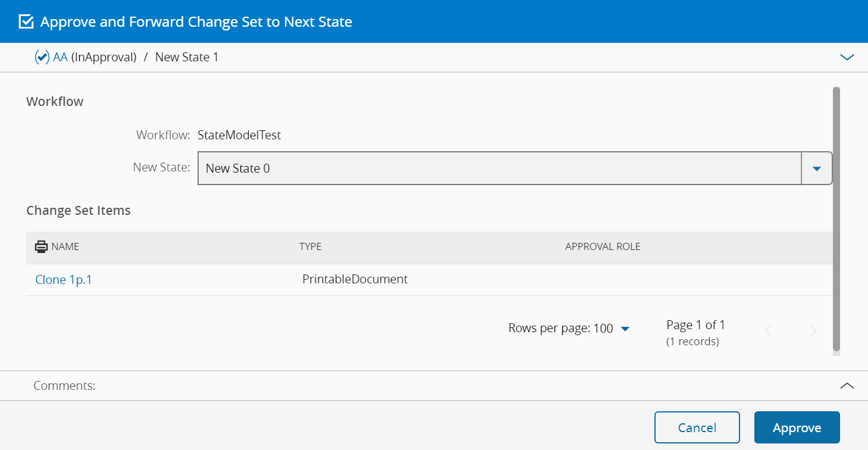The height and width of the screenshot is (450, 868).
Task: Open the New State dropdown arrow
Action: click(x=817, y=168)
